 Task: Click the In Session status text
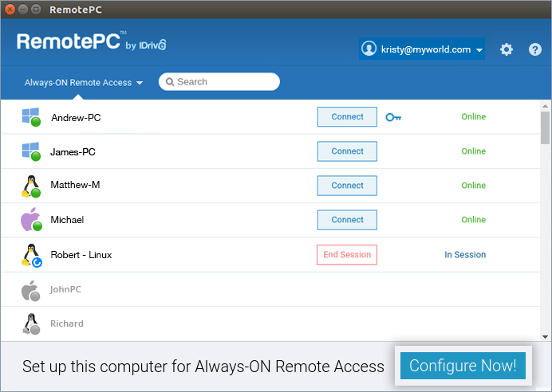(465, 254)
